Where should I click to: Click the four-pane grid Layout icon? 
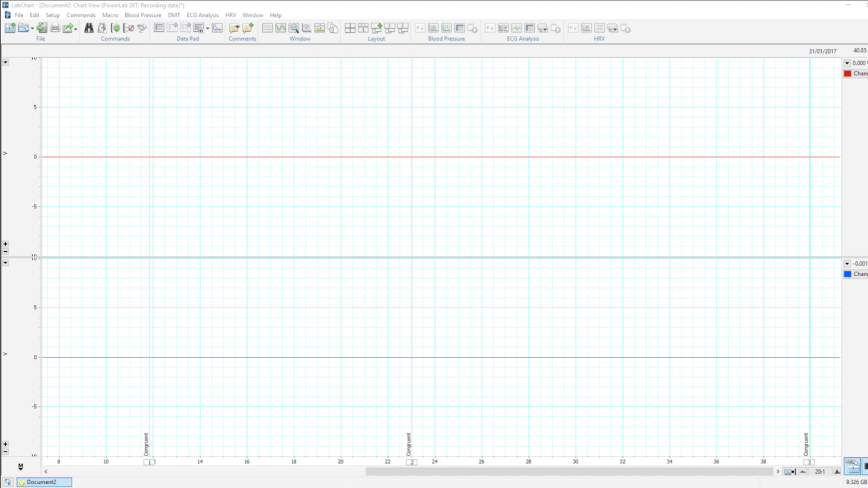point(350,28)
